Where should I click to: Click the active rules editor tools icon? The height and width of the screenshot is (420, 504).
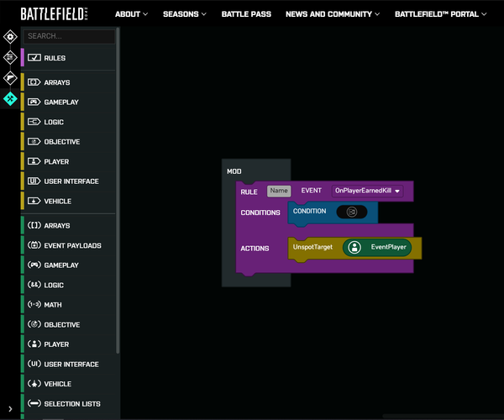[10, 99]
